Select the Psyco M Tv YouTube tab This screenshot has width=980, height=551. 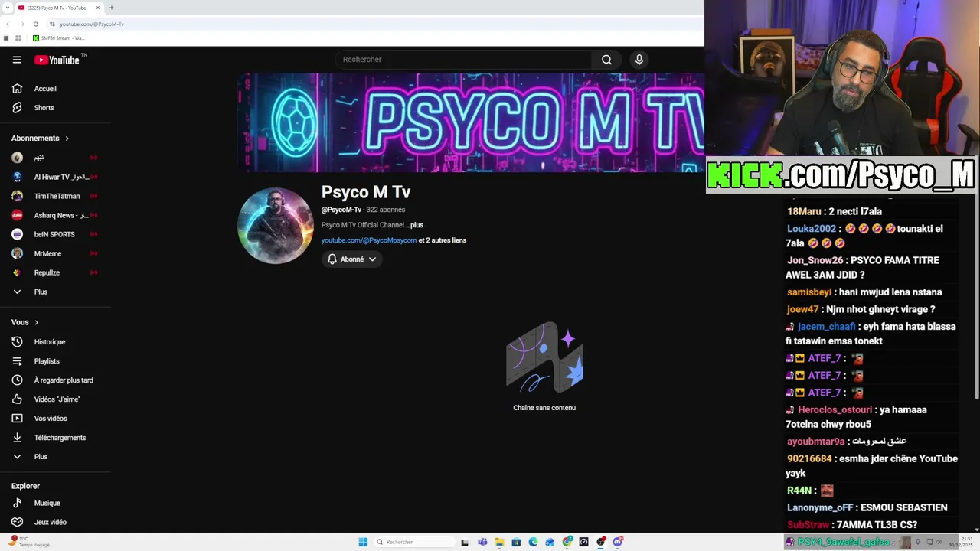58,8
